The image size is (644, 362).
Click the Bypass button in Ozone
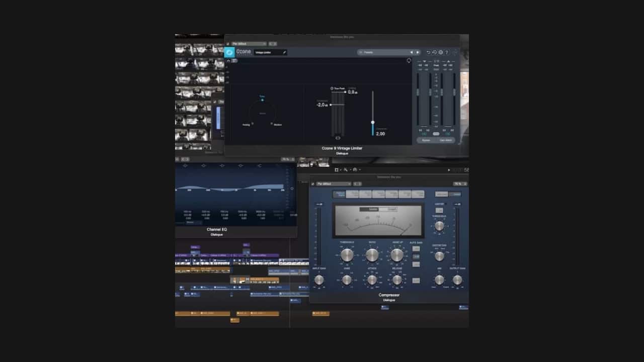[426, 140]
